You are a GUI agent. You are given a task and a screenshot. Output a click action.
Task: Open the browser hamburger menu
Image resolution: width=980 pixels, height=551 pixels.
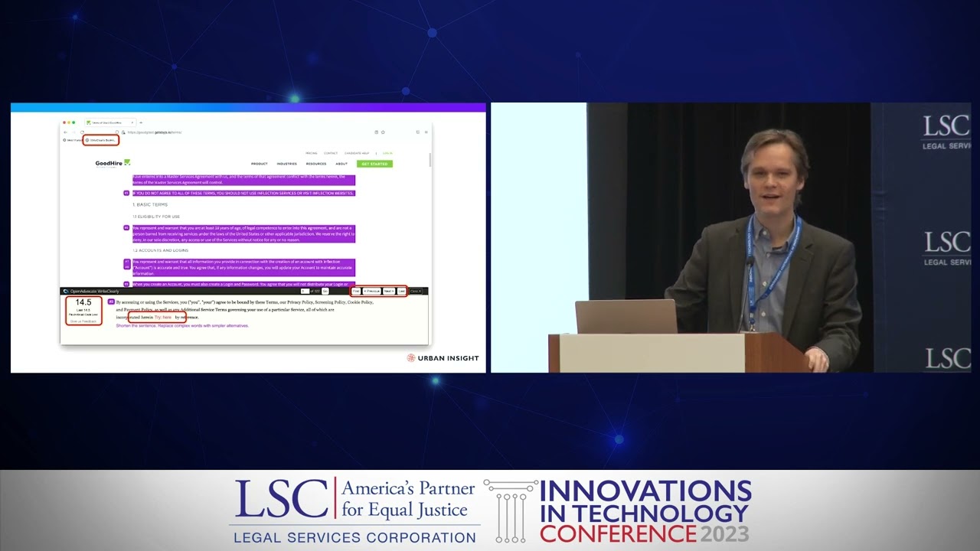pyautogui.click(x=426, y=132)
